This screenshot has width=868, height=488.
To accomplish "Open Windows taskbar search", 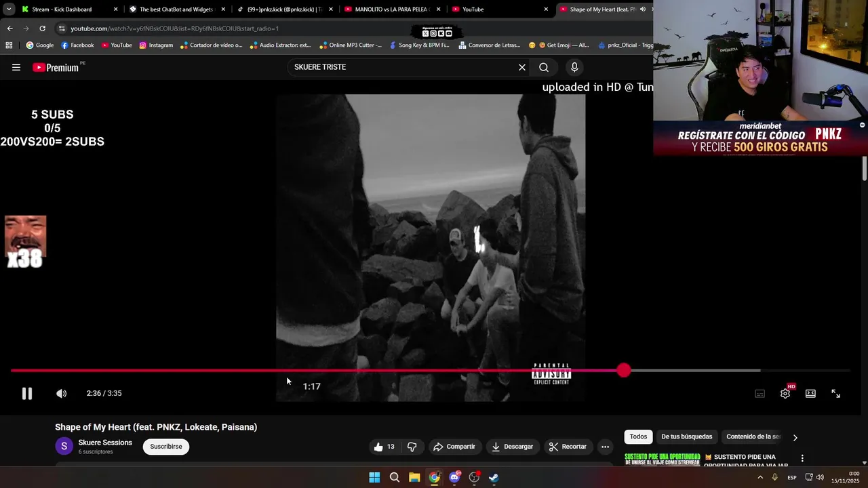I will (395, 478).
